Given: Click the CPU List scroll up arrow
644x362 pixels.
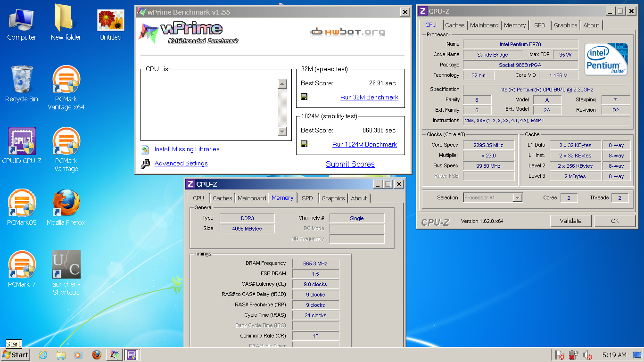Looking at the screenshot, I should (282, 84).
